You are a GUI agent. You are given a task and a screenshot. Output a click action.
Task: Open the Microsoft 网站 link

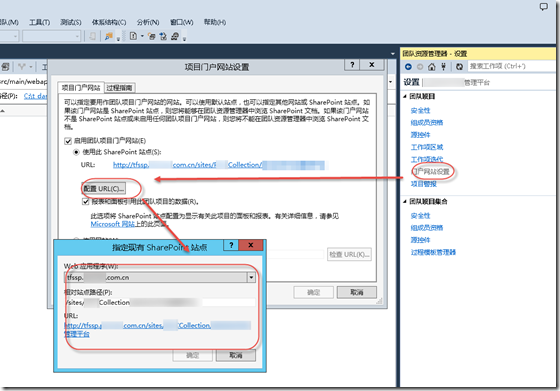(x=112, y=224)
